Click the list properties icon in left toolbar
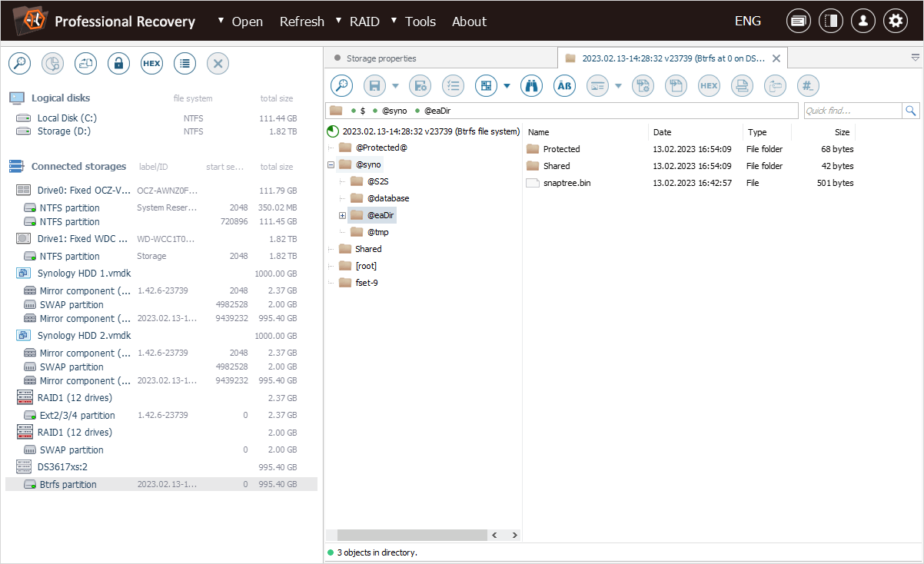The height and width of the screenshot is (564, 924). 184,64
